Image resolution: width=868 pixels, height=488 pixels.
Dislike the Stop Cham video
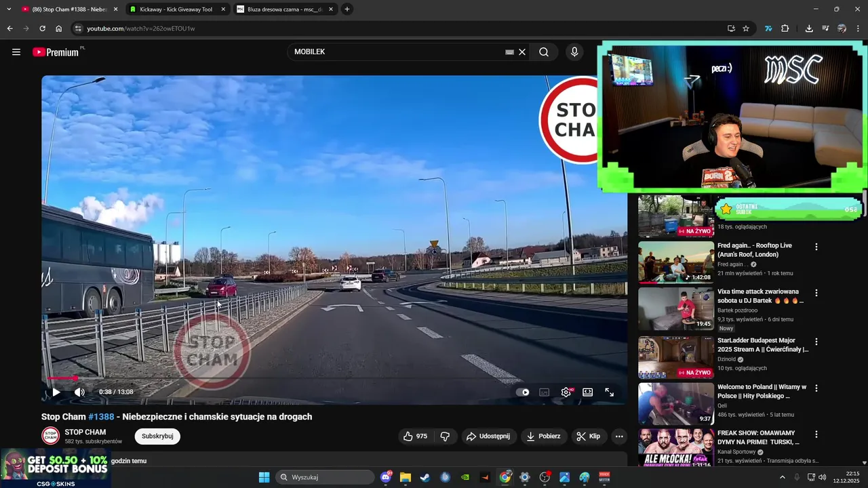(x=446, y=436)
